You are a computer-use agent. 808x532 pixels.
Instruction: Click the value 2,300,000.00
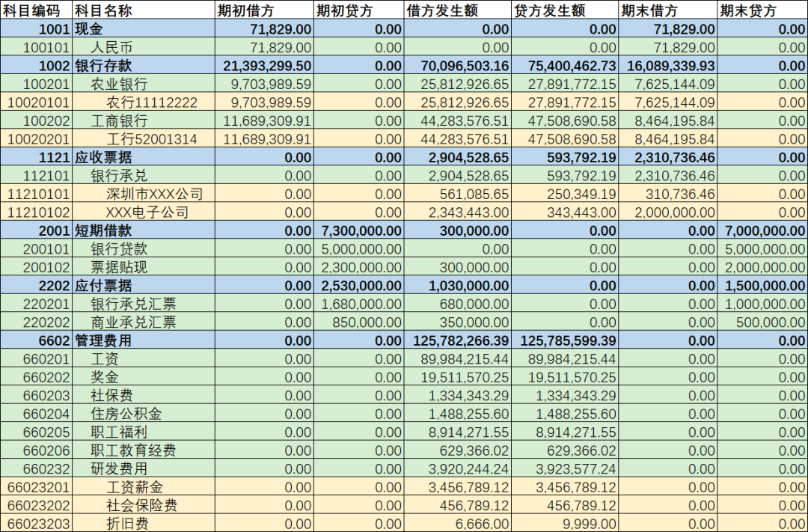358,267
